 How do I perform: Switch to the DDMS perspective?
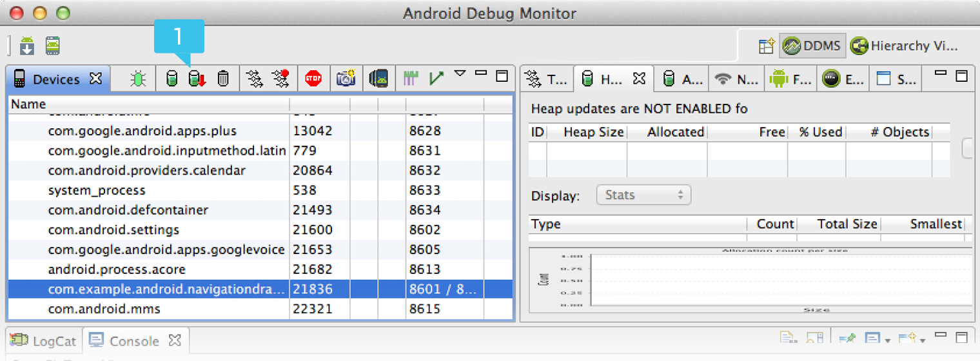(x=812, y=46)
